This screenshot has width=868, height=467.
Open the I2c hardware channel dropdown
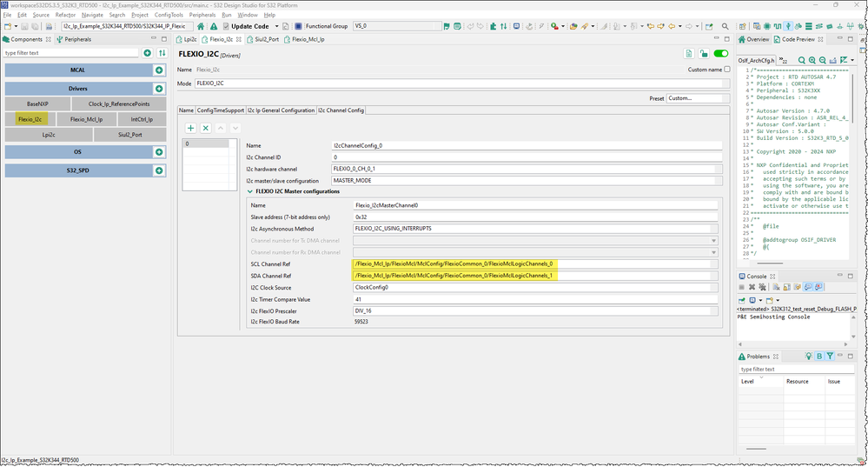527,169
